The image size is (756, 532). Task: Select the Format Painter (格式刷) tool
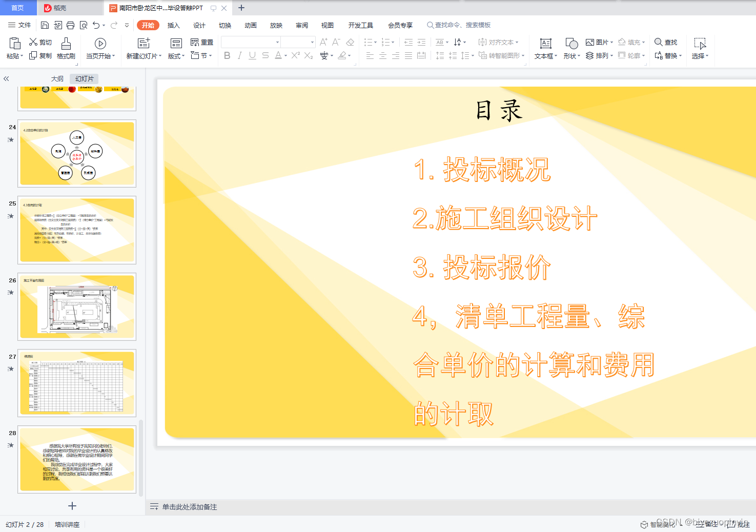[x=66, y=48]
